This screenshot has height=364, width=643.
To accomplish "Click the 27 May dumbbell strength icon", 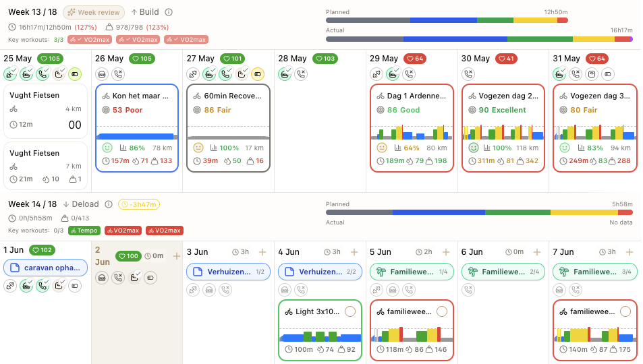I will tap(193, 74).
